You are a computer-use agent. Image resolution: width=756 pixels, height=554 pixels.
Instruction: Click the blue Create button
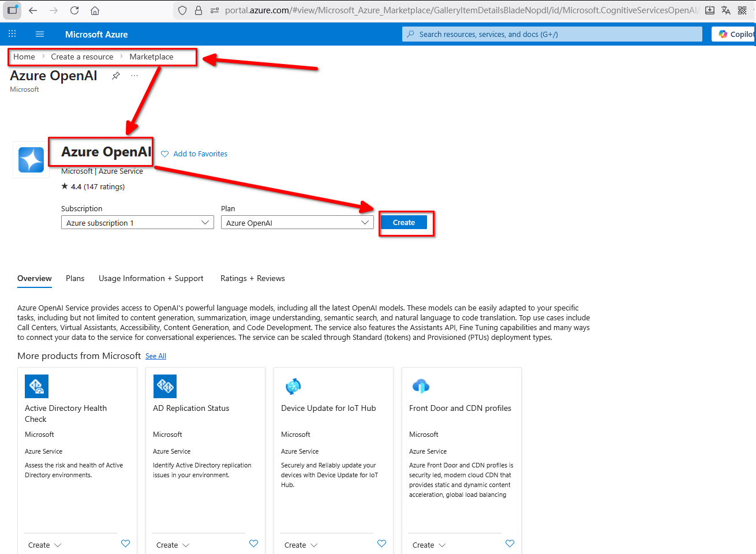404,223
